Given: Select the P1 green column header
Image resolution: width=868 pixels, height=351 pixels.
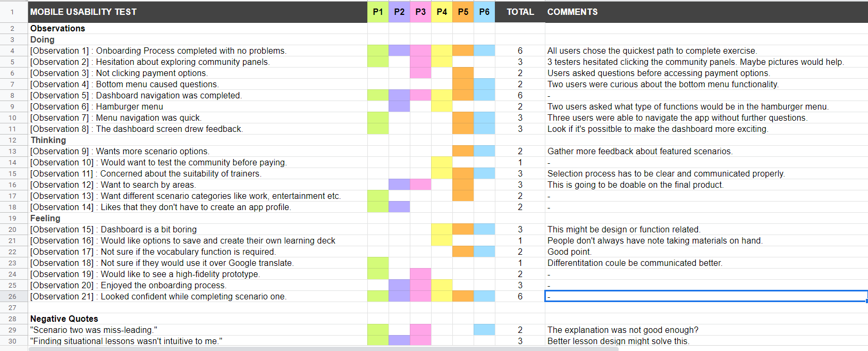Looking at the screenshot, I should pyautogui.click(x=378, y=12).
